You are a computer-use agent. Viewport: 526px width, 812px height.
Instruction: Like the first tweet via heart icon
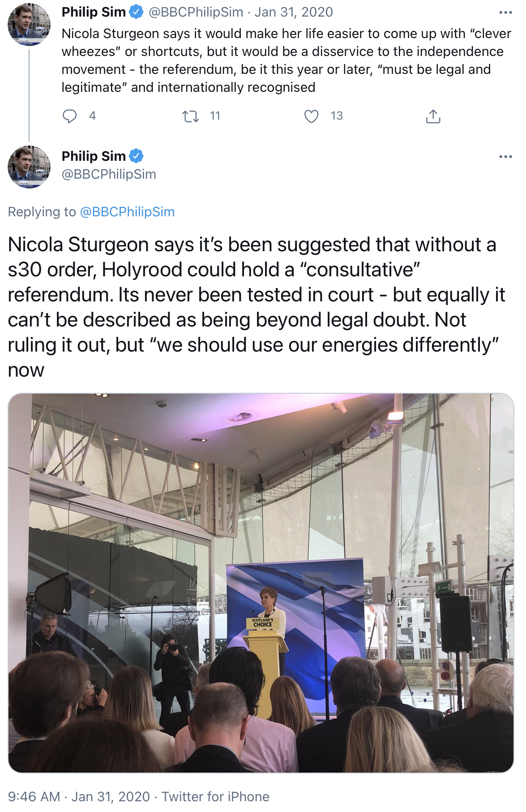click(x=311, y=116)
